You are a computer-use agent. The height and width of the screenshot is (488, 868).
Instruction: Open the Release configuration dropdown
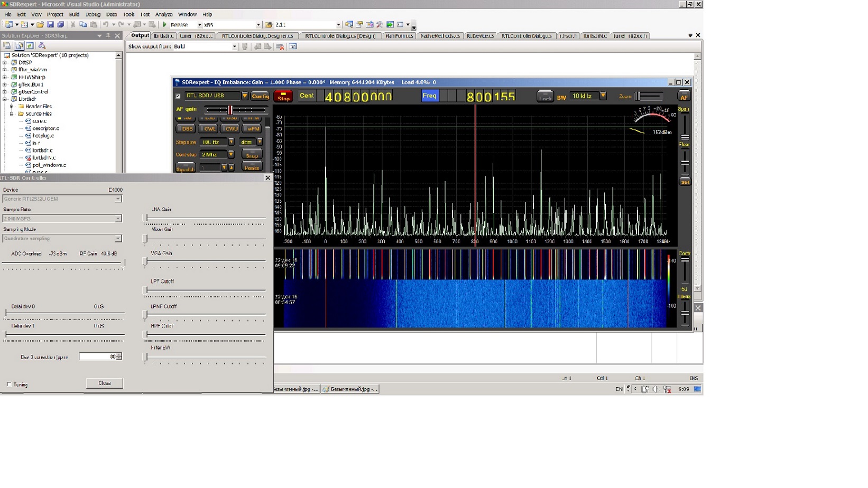click(x=199, y=25)
